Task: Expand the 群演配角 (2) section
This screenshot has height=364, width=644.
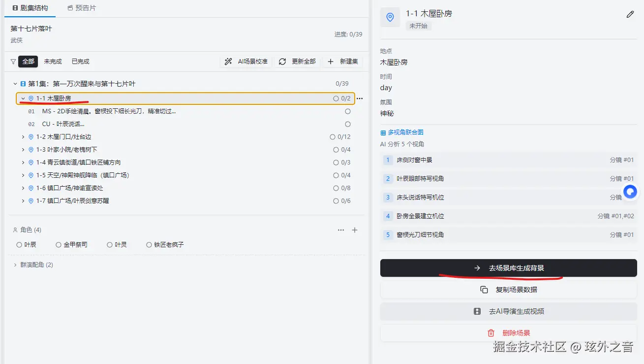Action: pyautogui.click(x=15, y=265)
